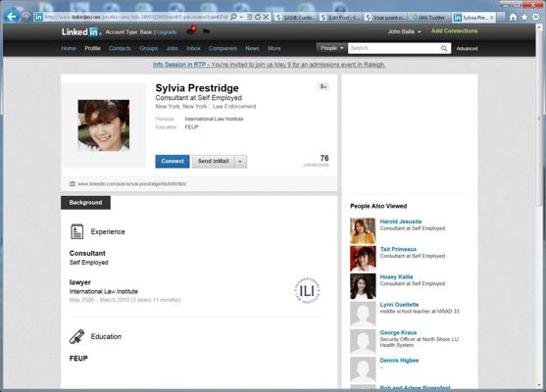Open the Inbox navigation item

(194, 48)
